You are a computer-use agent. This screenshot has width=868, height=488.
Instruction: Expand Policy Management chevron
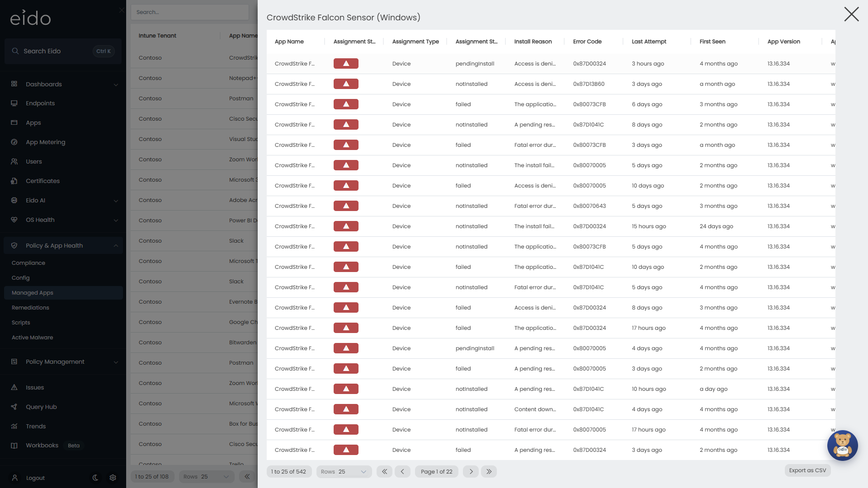point(116,362)
